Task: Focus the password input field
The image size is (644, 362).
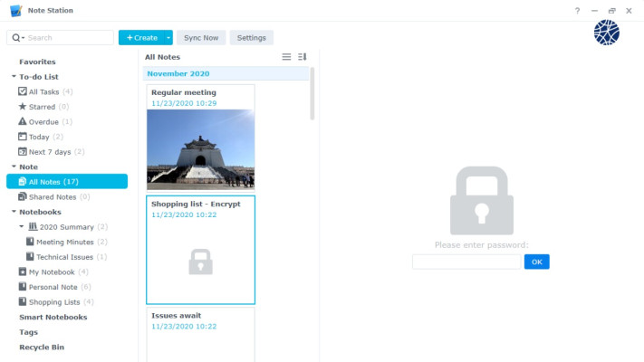Action: pos(466,262)
